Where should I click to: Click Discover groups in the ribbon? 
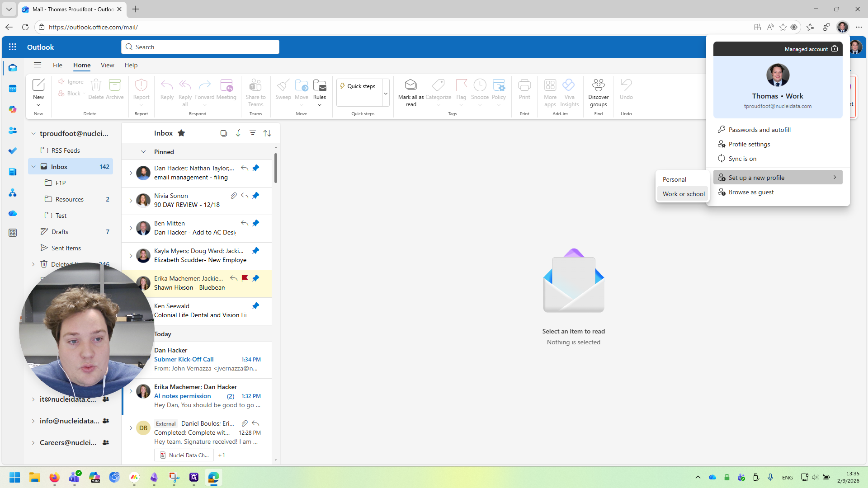(599, 93)
